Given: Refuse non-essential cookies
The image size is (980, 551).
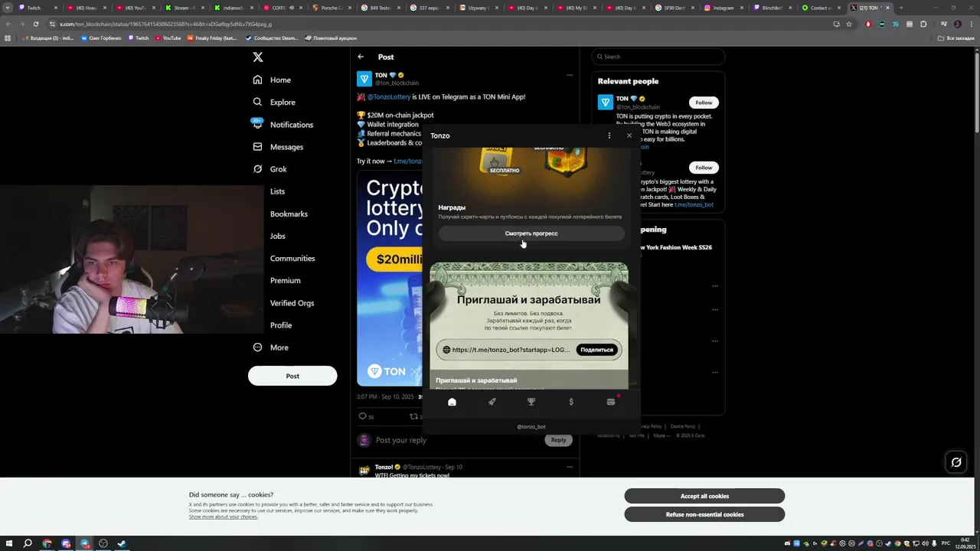Looking at the screenshot, I should point(704,514).
